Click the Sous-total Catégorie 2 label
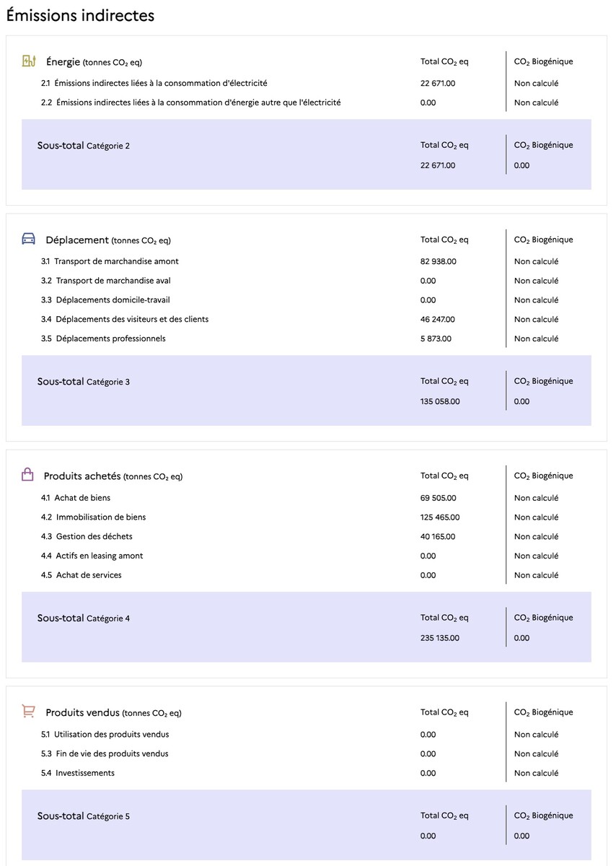Screen dimensions: 616x866 pos(84,146)
